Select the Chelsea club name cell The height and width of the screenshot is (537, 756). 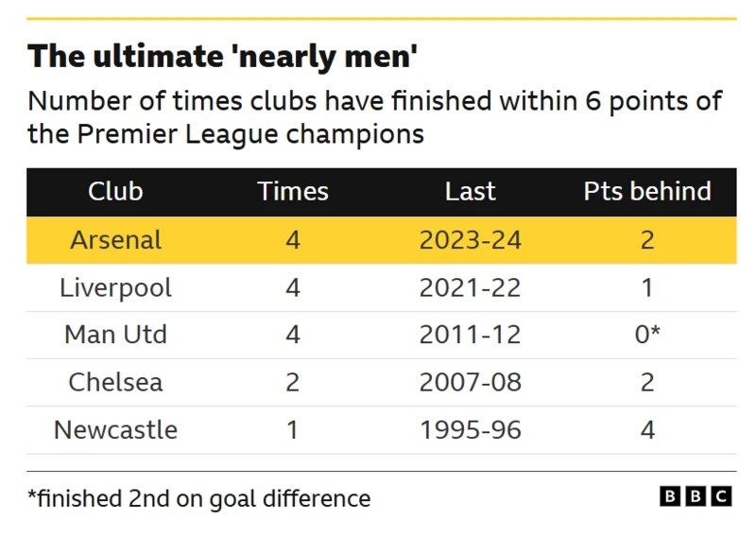(115, 382)
